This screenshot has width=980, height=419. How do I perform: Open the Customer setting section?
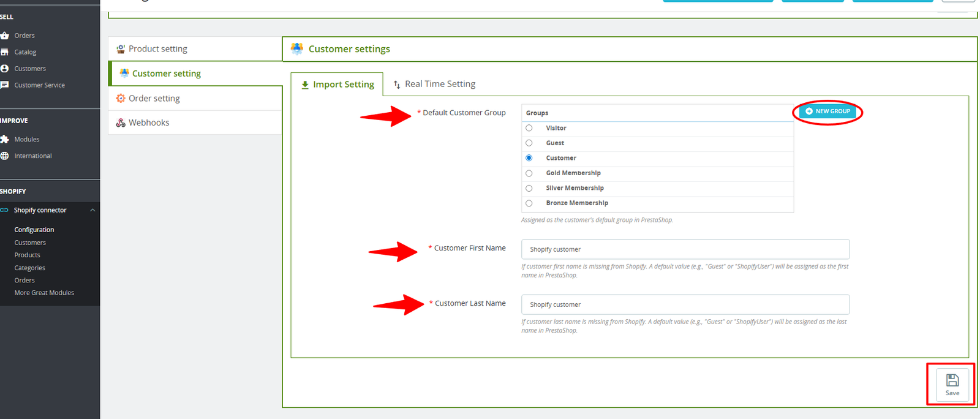(x=195, y=74)
